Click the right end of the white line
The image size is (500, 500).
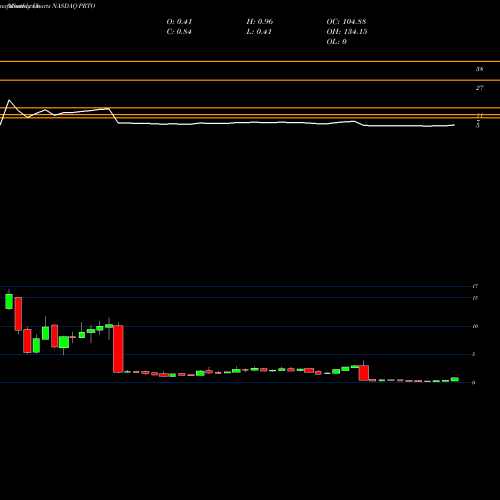point(455,125)
